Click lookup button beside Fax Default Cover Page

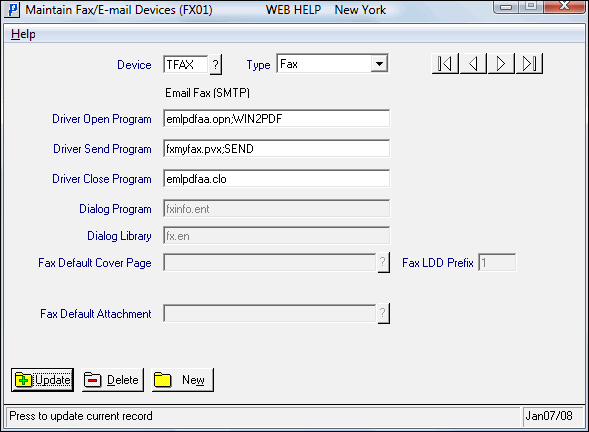[383, 262]
